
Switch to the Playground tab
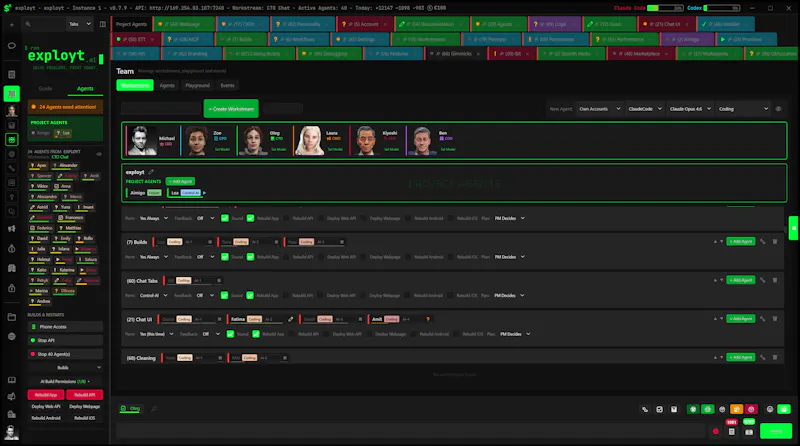tap(197, 85)
